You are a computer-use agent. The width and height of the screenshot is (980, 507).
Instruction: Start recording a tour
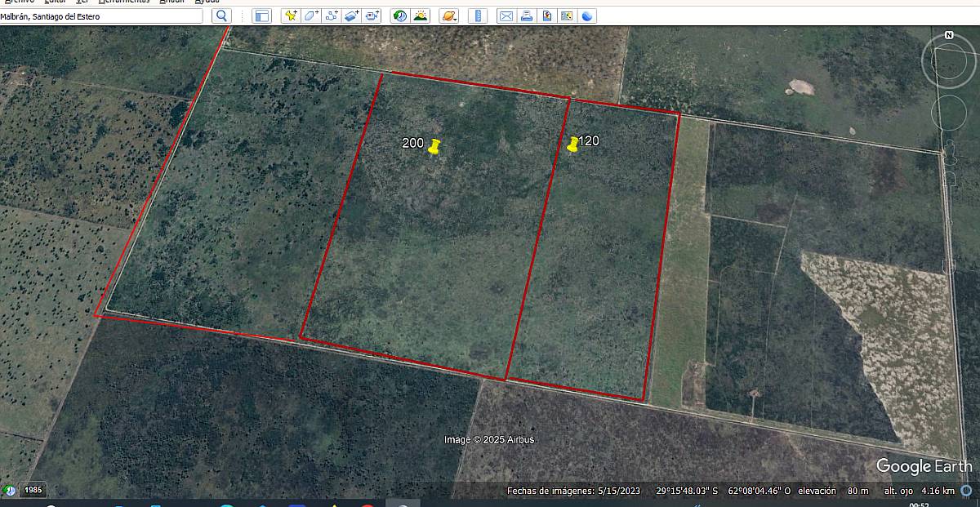[372, 15]
